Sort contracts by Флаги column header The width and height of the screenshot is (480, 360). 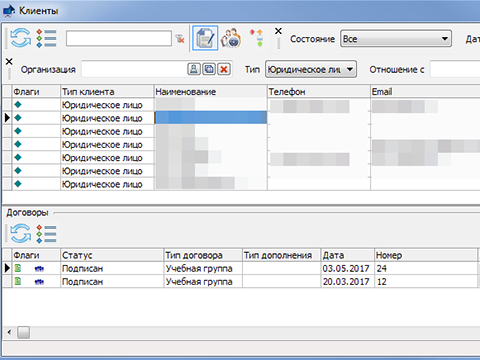point(36,255)
